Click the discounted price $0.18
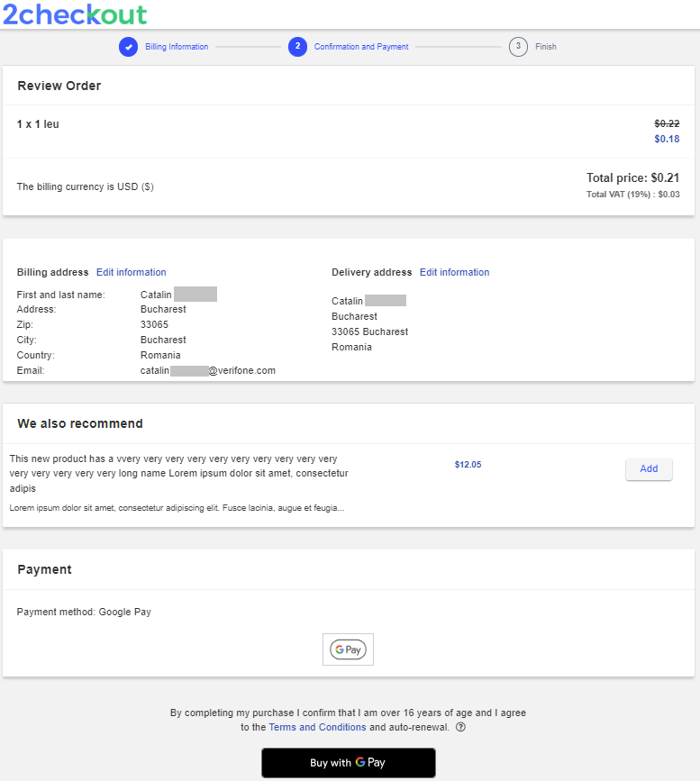This screenshot has height=781, width=700. (x=667, y=139)
